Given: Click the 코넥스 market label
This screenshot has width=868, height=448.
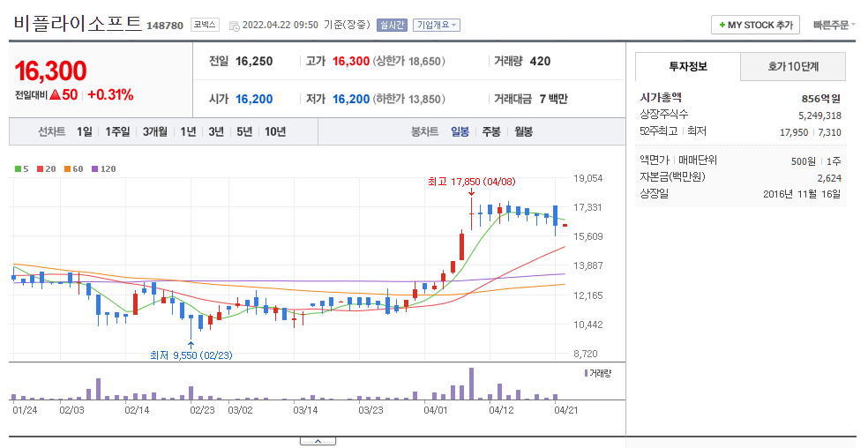Looking at the screenshot, I should click(x=205, y=25).
